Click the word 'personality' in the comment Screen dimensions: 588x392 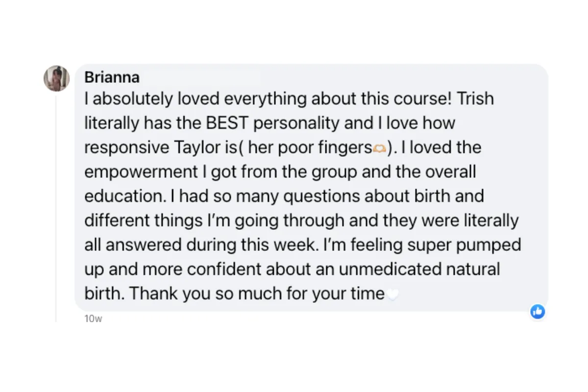pyautogui.click(x=296, y=123)
